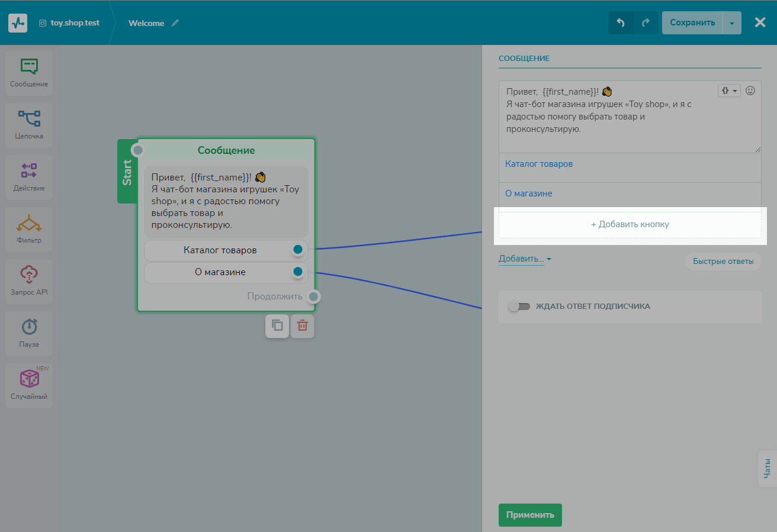Add a Цепочка element from sidebar
Viewport: 777px width, 532px height.
click(29, 125)
